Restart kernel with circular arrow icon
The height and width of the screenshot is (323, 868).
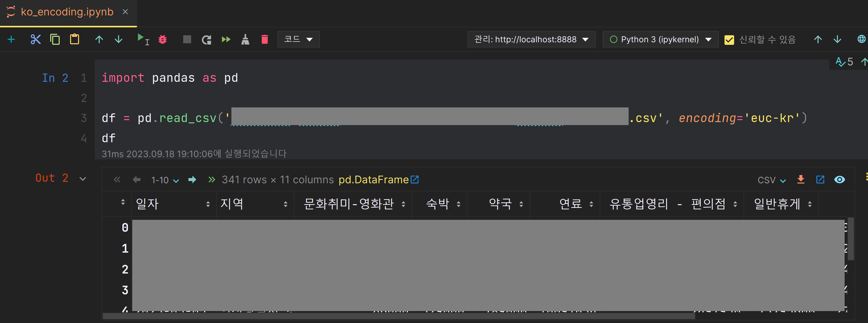206,40
